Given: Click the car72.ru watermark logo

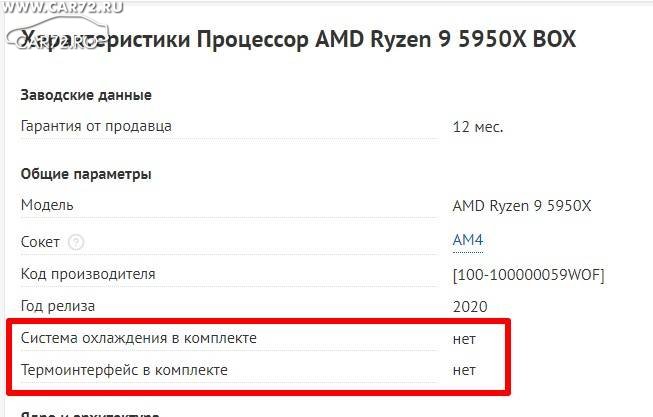Looking at the screenshot, I should click(58, 33).
